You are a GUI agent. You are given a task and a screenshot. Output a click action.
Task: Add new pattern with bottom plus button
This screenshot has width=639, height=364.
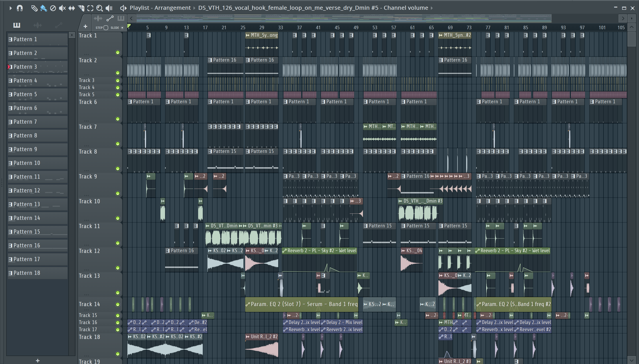pos(37,360)
